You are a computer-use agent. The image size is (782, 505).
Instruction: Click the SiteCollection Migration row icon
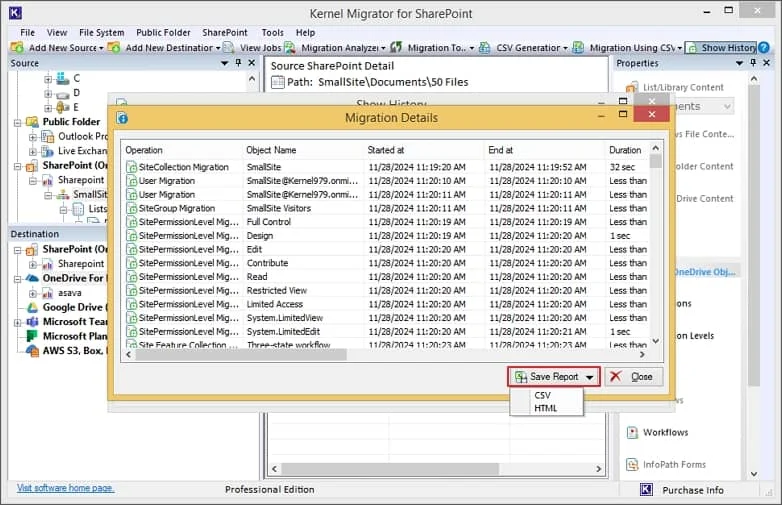click(x=132, y=167)
